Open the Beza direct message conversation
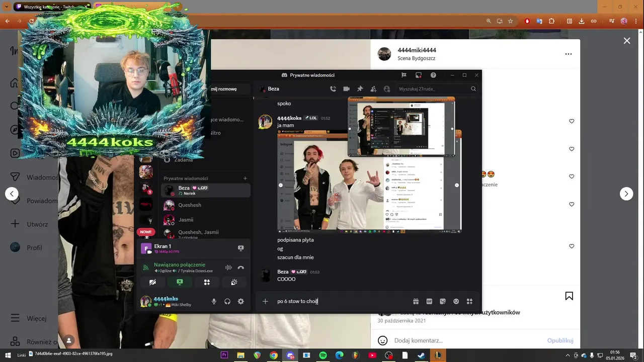Viewport: 644px width, 362px height. [205, 190]
